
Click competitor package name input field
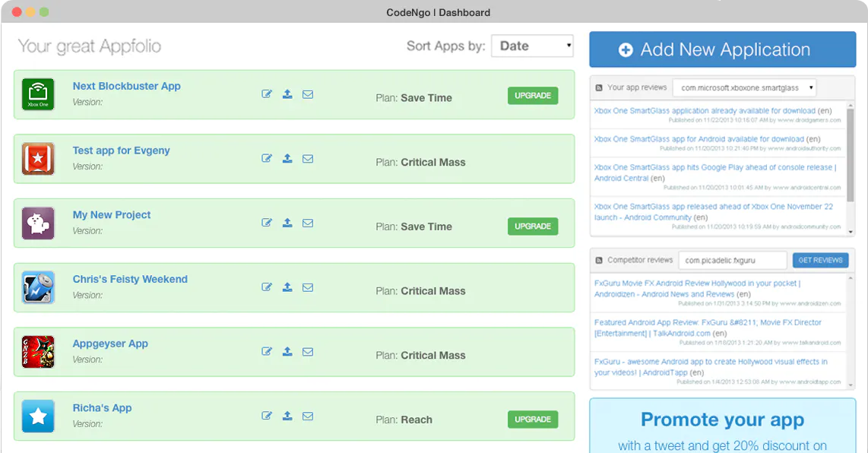pyautogui.click(x=733, y=260)
